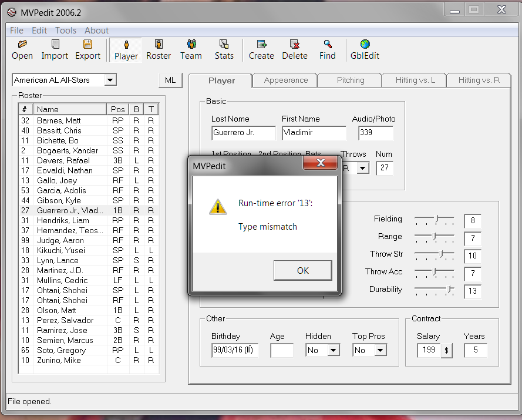The width and height of the screenshot is (522, 420).
Task: Click the Durability slider
Action: coord(434,290)
